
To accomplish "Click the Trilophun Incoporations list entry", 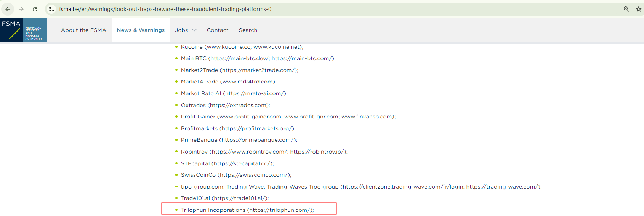I will (247, 210).
